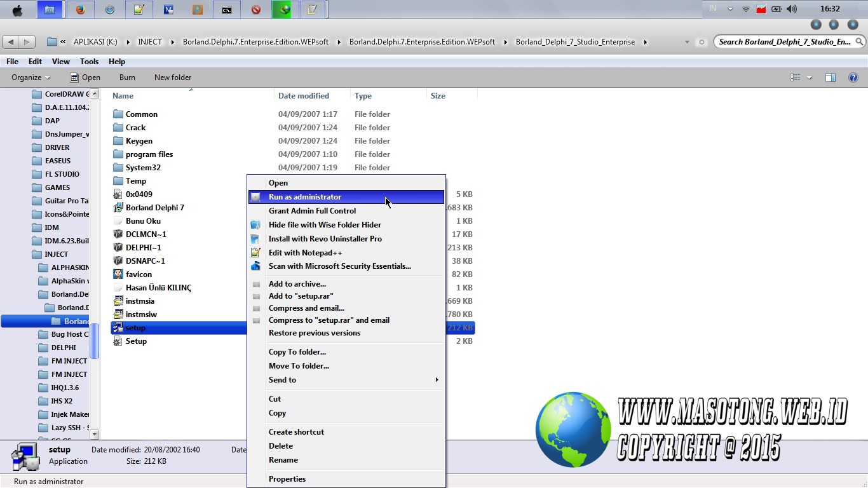Click the folder tree scrollbar up arrow

pyautogui.click(x=95, y=93)
